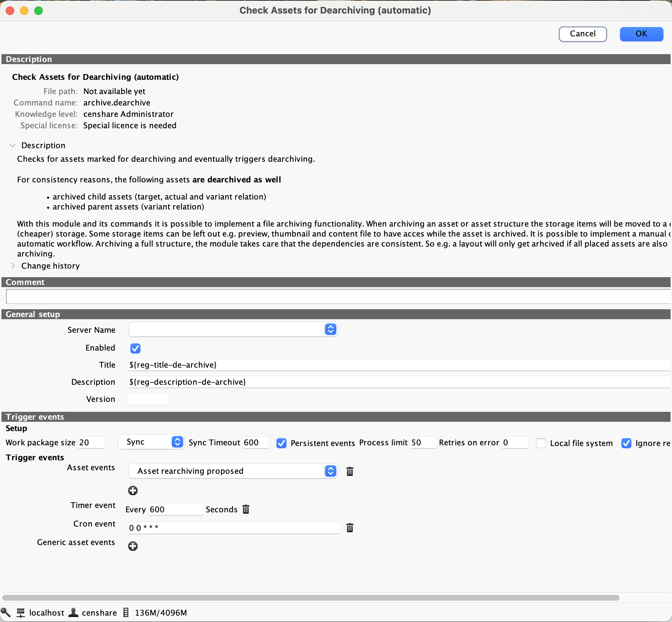
Task: Toggle the Persistent events checkbox
Action: pyautogui.click(x=281, y=443)
